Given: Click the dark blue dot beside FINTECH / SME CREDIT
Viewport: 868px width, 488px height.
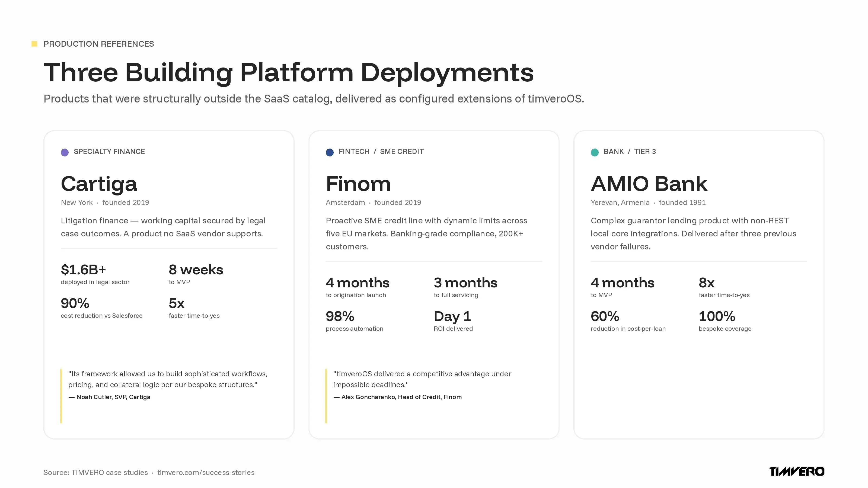Looking at the screenshot, I should (x=330, y=152).
